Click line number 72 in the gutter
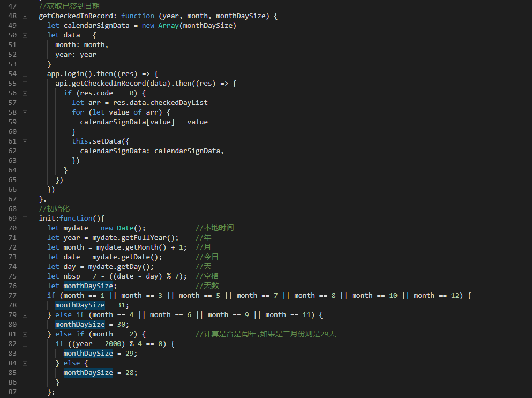 (12, 247)
